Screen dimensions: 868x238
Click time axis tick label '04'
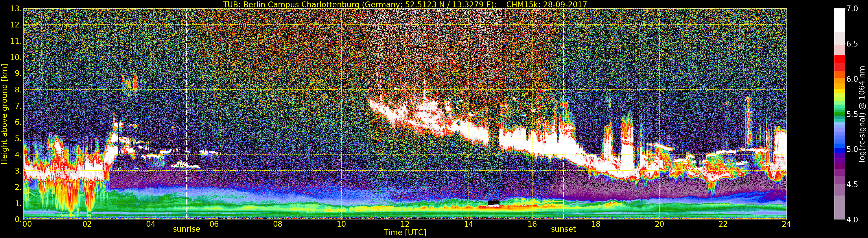pos(151,224)
